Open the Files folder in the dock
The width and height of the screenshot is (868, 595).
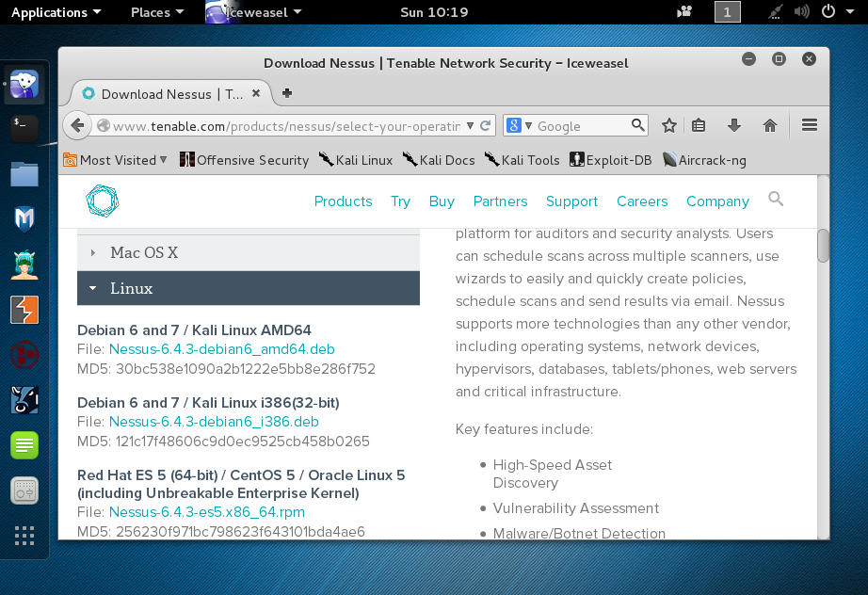click(24, 174)
